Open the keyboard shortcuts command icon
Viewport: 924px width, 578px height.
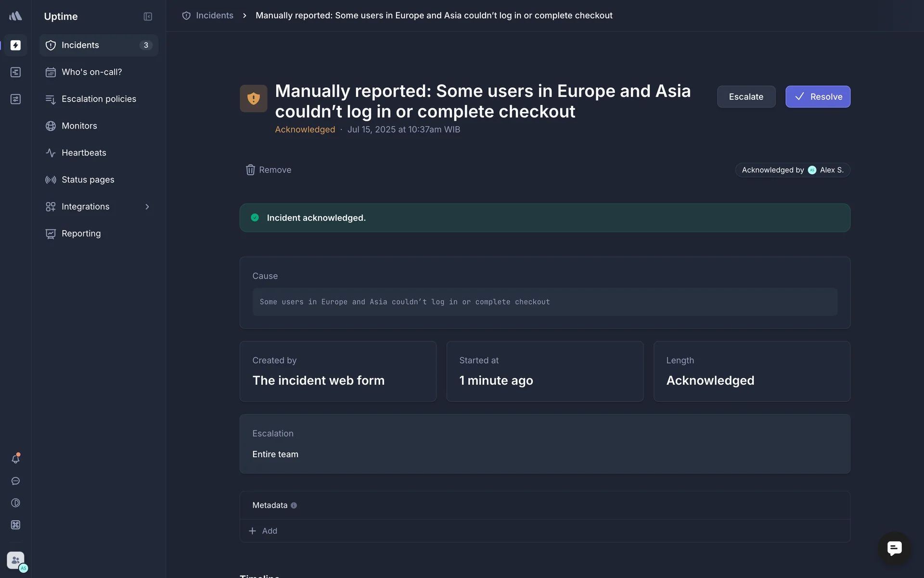coord(15,525)
